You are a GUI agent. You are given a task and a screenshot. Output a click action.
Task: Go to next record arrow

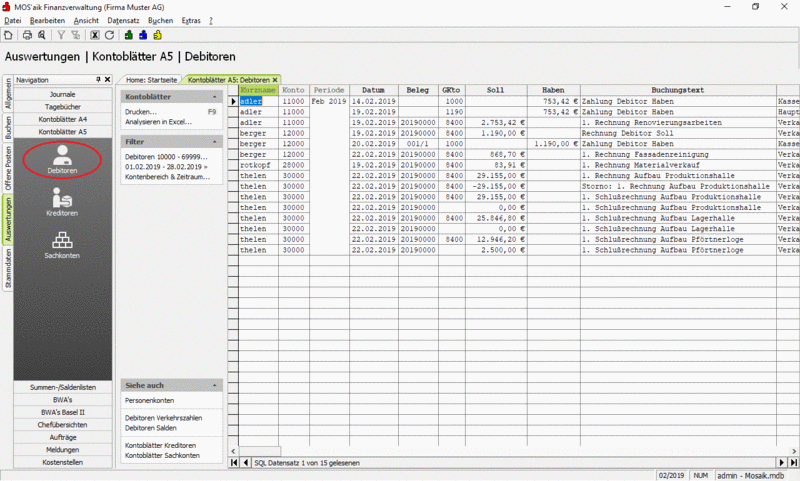click(781, 463)
